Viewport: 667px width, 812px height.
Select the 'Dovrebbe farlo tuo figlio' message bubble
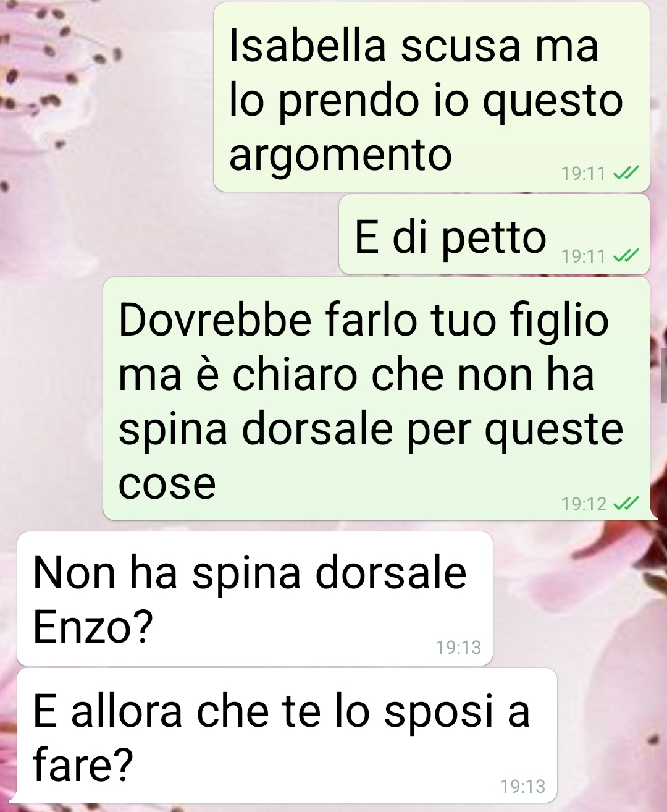point(376,399)
